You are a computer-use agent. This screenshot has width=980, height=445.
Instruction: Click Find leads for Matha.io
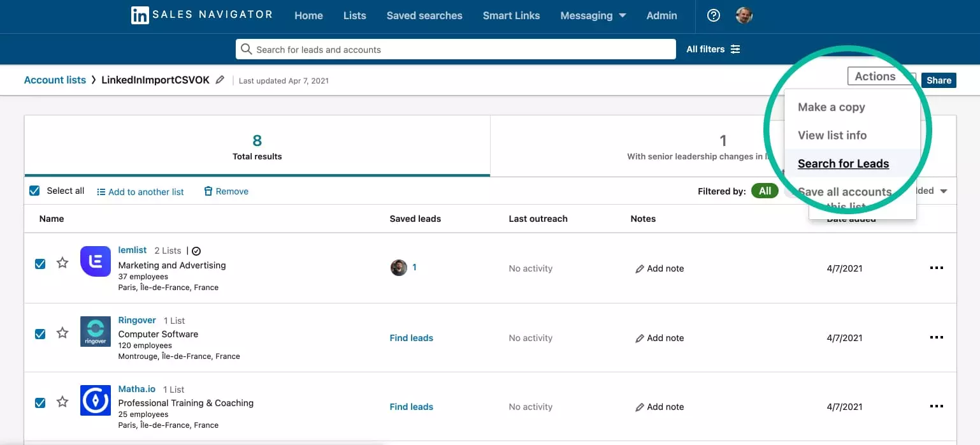[411, 407]
